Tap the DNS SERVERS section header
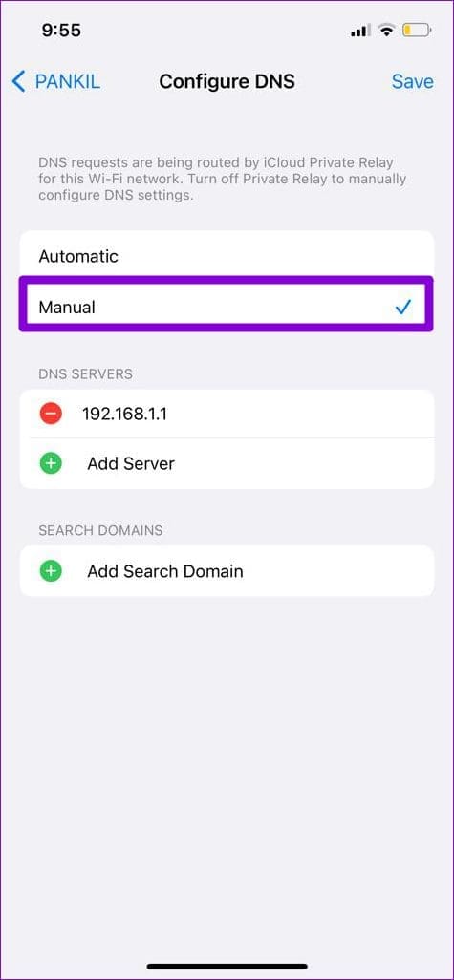454x980 pixels. pos(86,373)
